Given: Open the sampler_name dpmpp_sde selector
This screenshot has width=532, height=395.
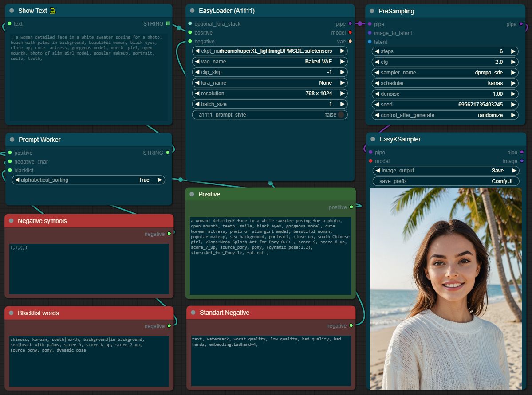Looking at the screenshot, I should pyautogui.click(x=445, y=73).
